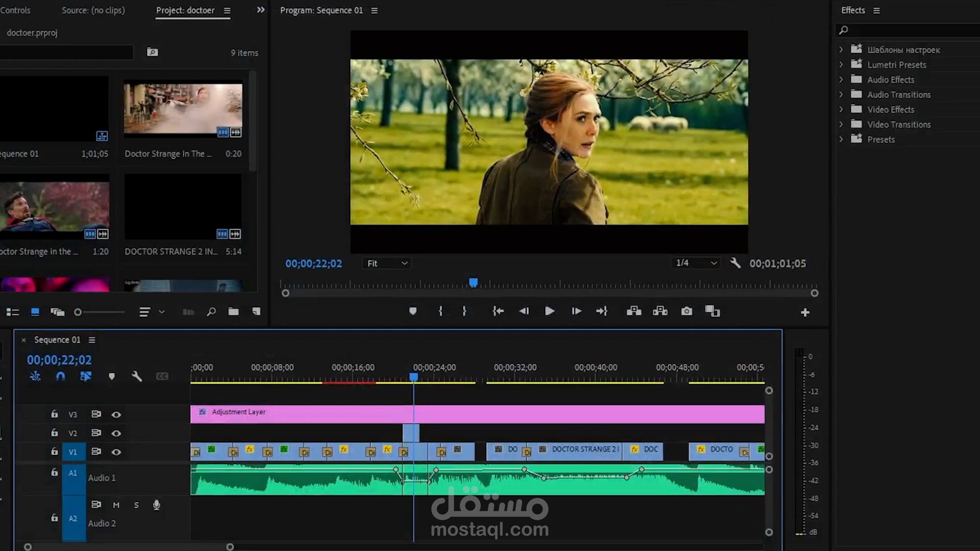Open the Fit zoom level dropdown
The height and width of the screenshot is (551, 980).
[x=387, y=263]
